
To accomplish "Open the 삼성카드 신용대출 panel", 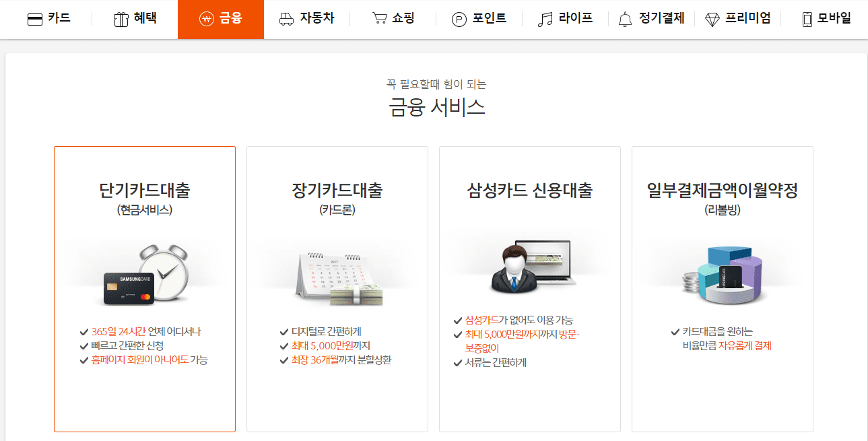I will 529,290.
